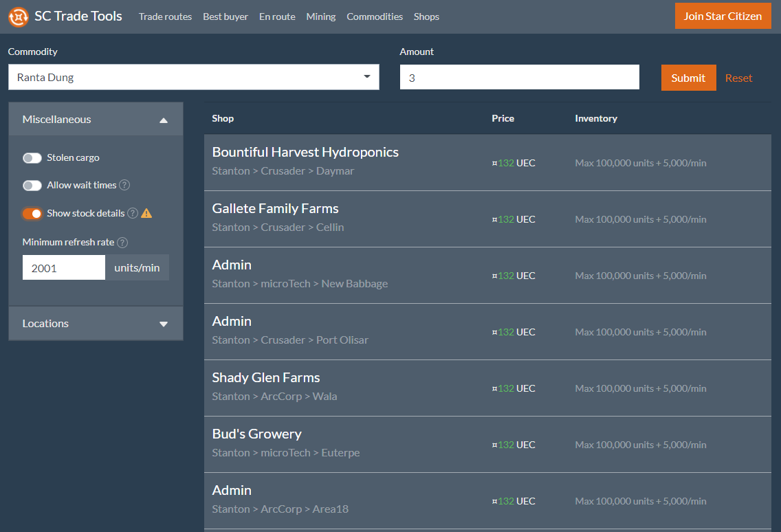Click the orange warning triangle icon

146,213
